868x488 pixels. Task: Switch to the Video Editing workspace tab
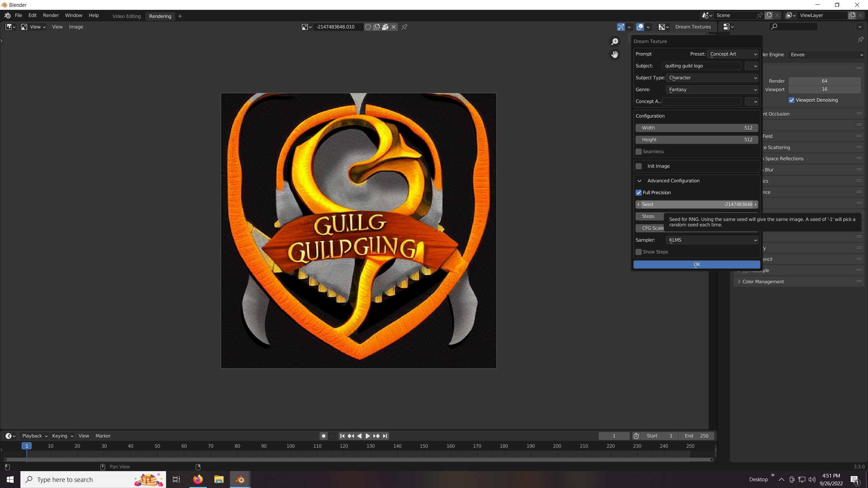pos(126,16)
